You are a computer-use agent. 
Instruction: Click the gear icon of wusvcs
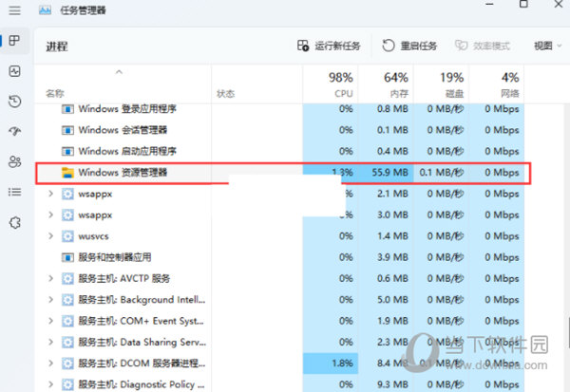67,236
